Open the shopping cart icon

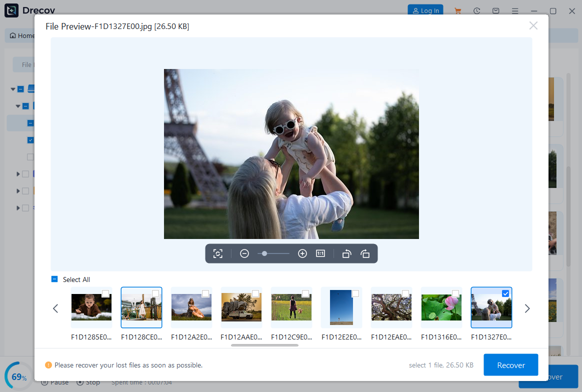(x=457, y=10)
